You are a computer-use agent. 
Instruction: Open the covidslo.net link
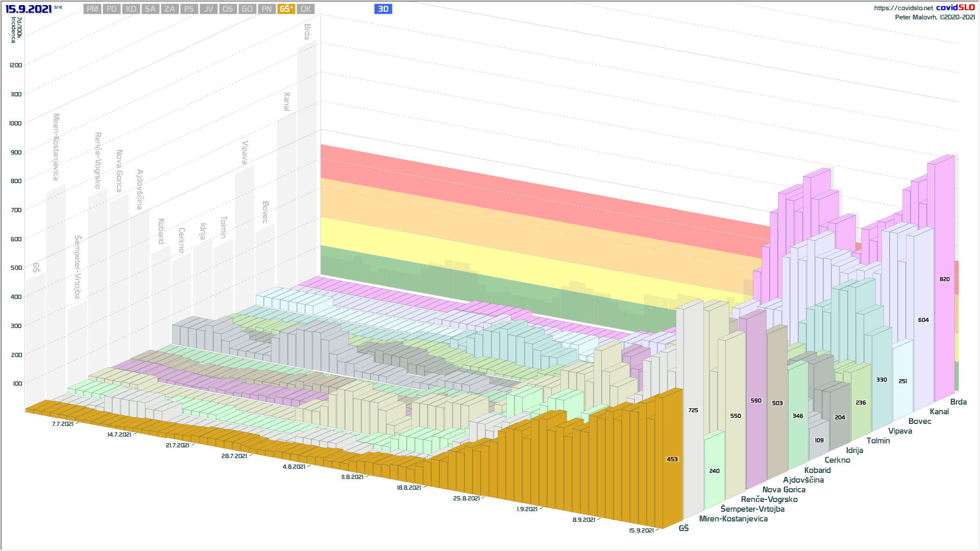(x=903, y=8)
